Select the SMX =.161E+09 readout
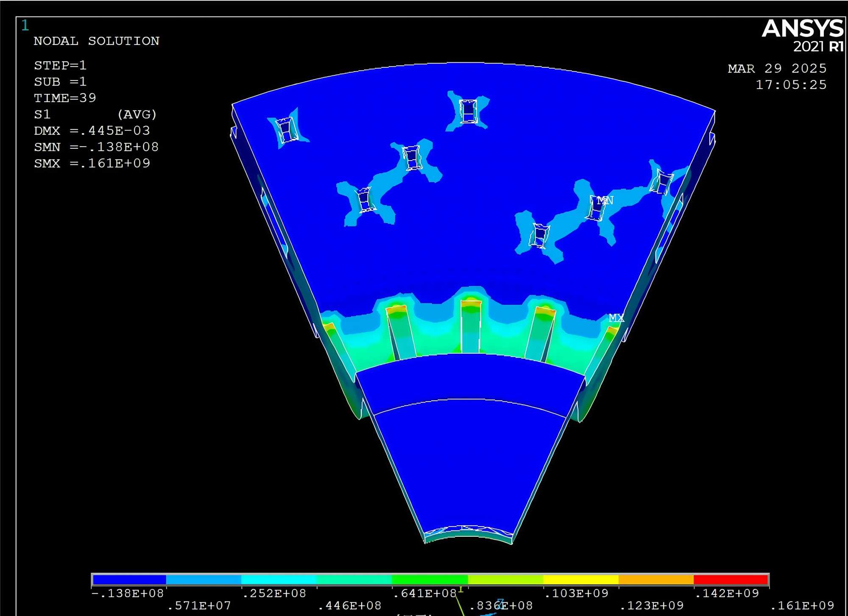 92,164
